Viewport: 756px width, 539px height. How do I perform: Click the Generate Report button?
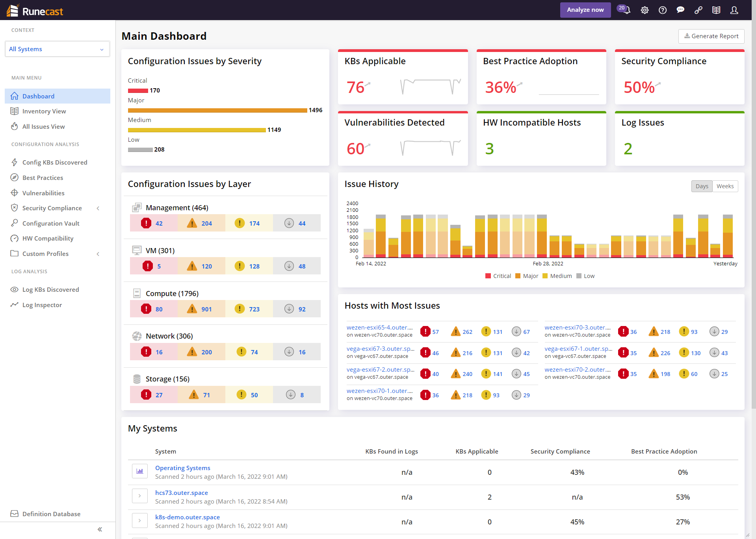tap(711, 36)
